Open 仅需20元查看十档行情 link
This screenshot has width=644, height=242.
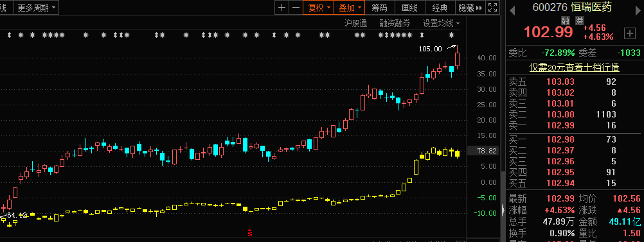(574, 67)
